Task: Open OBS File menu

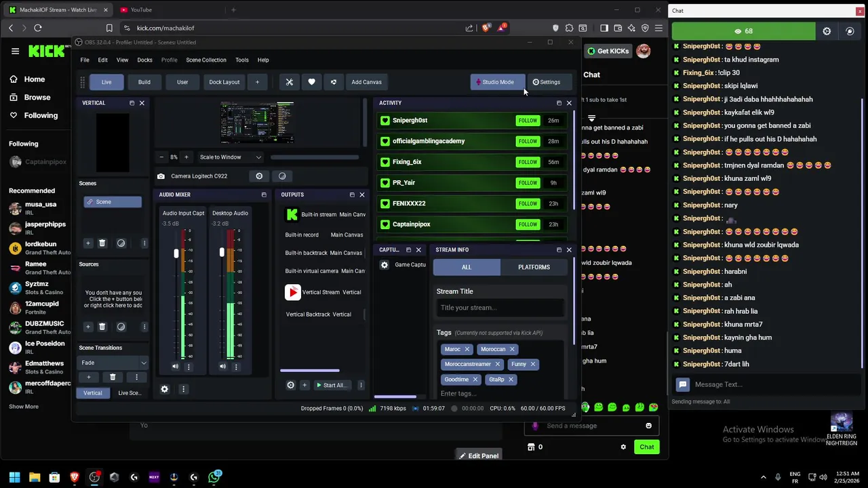Action: click(x=85, y=60)
